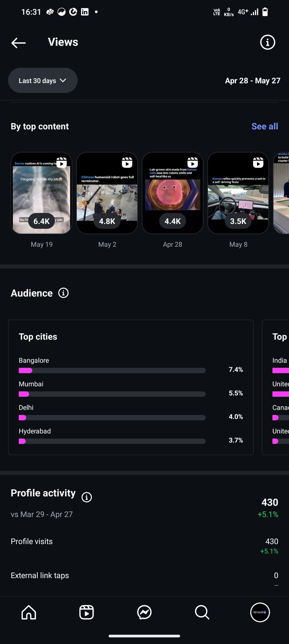Open the Tesla self-driving reel thumbnail

(238, 193)
